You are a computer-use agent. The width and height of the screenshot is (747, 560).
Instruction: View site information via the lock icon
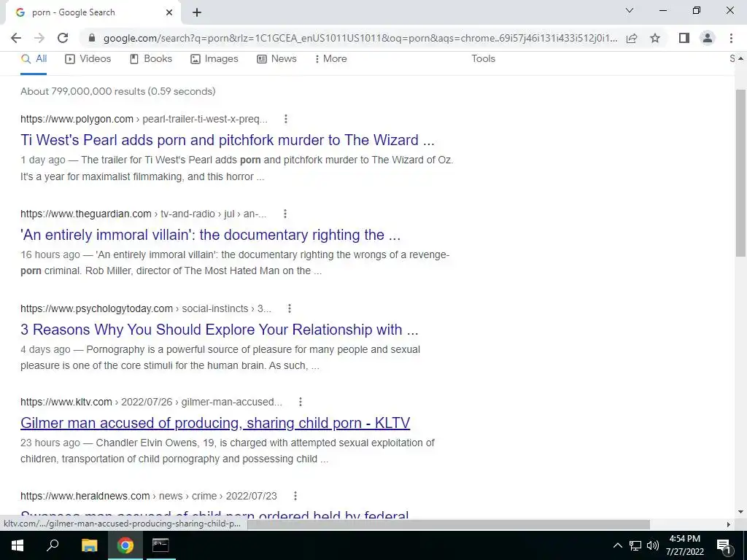92,38
